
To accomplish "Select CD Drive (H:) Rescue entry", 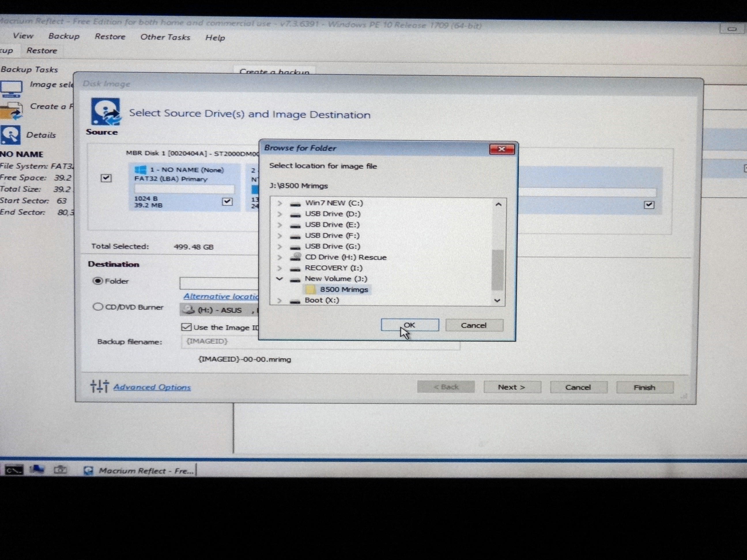I will (x=346, y=257).
